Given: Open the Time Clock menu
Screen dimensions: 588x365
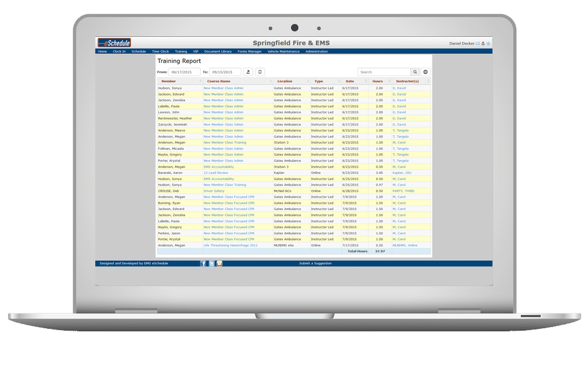Looking at the screenshot, I should coord(160,51).
